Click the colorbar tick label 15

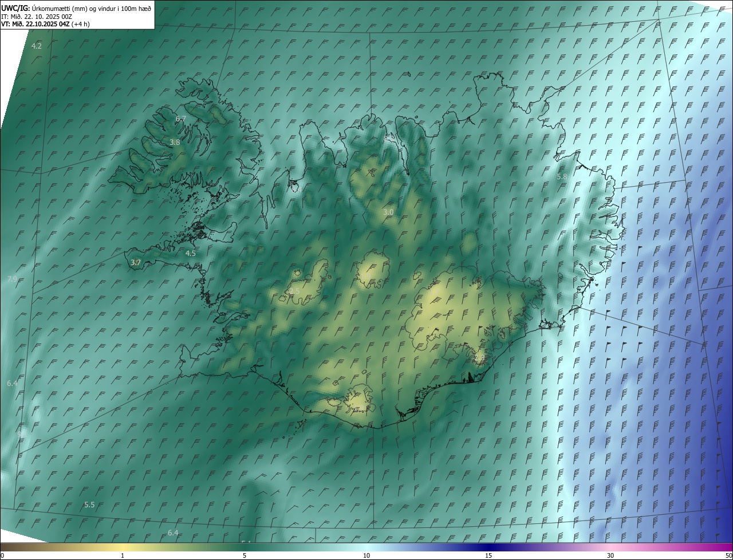pos(488,555)
